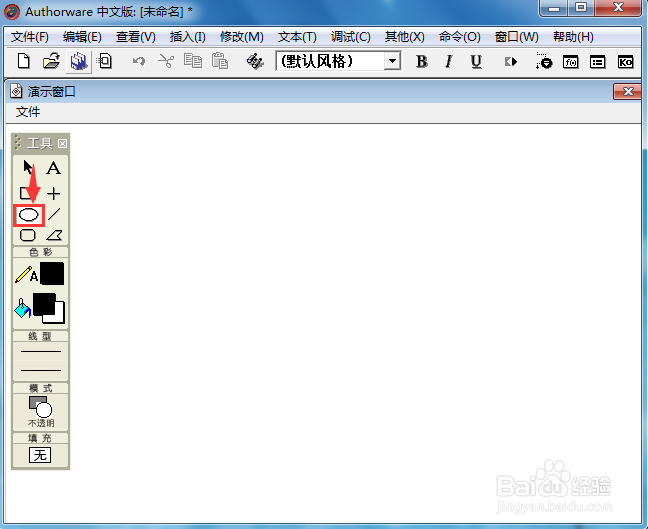Open the File(F) menu
This screenshot has width=648, height=529.
(x=29, y=37)
